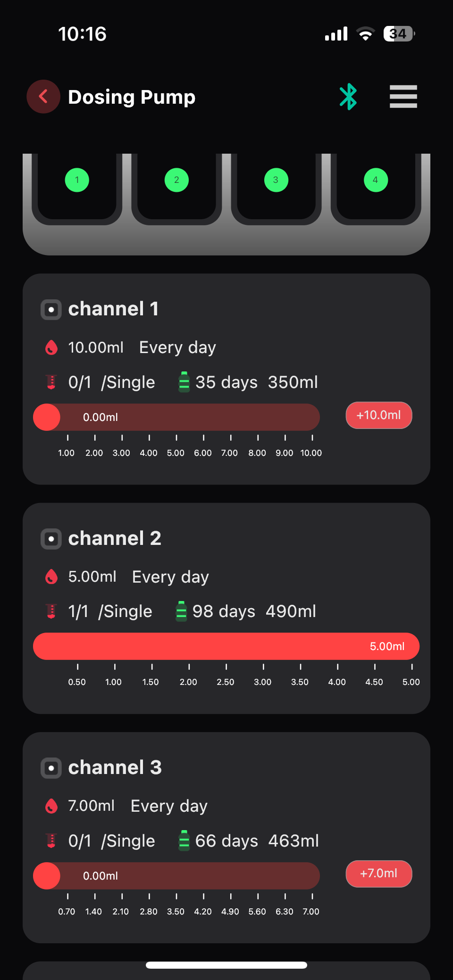Screen dimensions: 453x980
Task: Select pump head number 4
Action: (376, 180)
